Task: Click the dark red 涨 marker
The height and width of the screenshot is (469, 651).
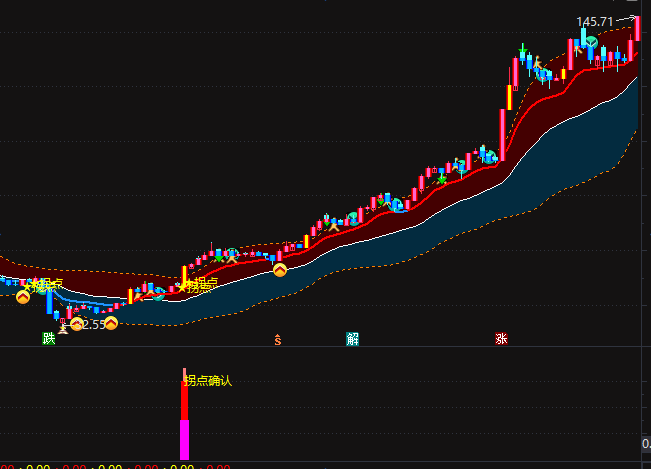Action: pyautogui.click(x=502, y=339)
